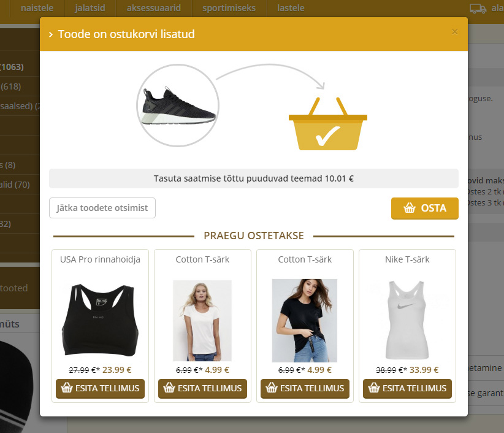Screen dimensions: 504x433
Task: Open the lastele navigation item
Action: [x=291, y=8]
